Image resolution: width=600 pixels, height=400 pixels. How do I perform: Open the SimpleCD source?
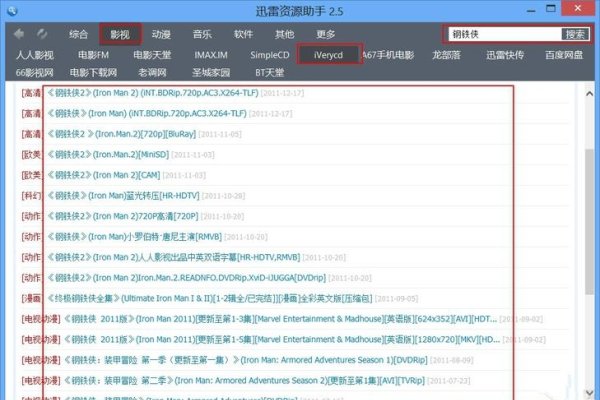[x=270, y=55]
